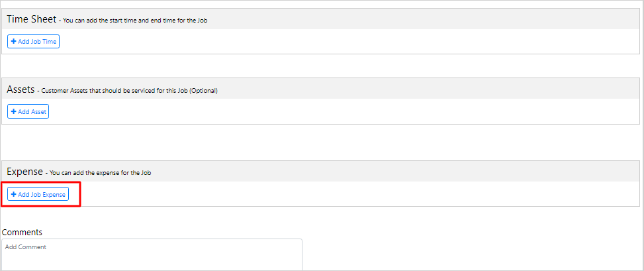Click the 'Job Time' text in the Time Sheet button

point(44,42)
